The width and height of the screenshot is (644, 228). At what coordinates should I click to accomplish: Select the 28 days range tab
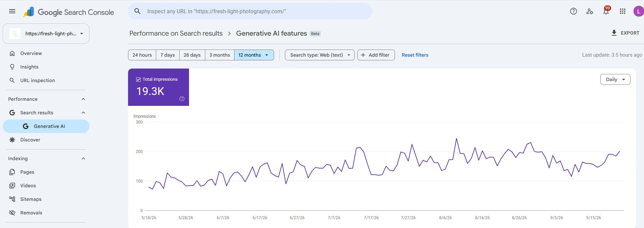pyautogui.click(x=192, y=55)
